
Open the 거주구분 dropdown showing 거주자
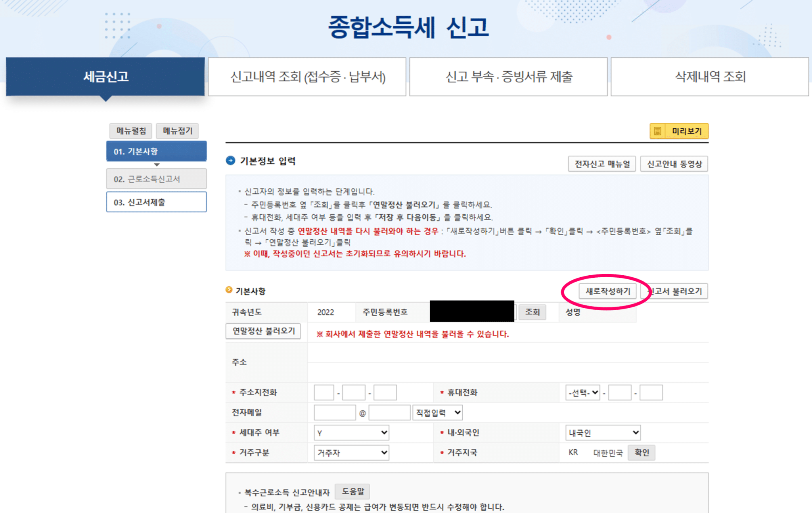(x=351, y=452)
